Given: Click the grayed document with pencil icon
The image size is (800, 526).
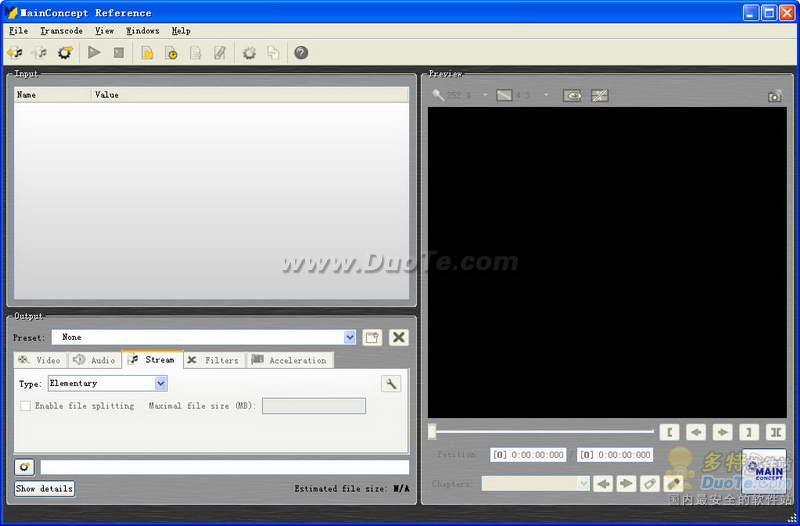Looking at the screenshot, I should 220,53.
